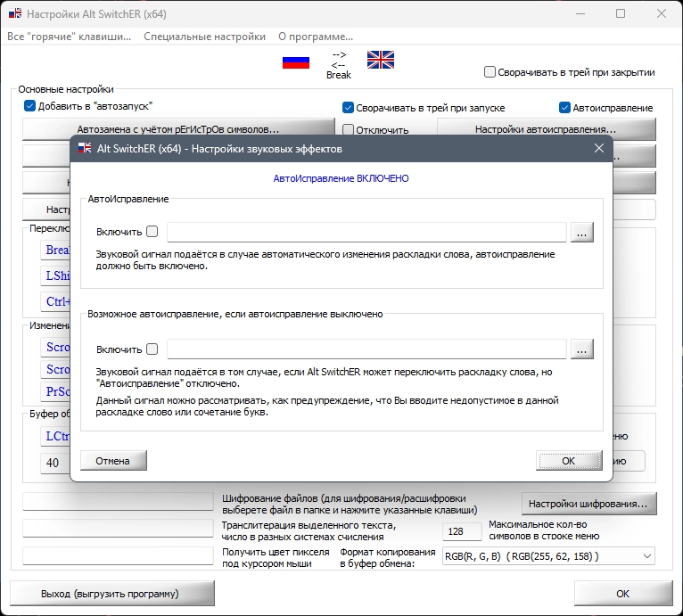Click the Alt SwitchER title bar flag icon
Image resolution: width=683 pixels, height=616 pixels.
tap(15, 13)
